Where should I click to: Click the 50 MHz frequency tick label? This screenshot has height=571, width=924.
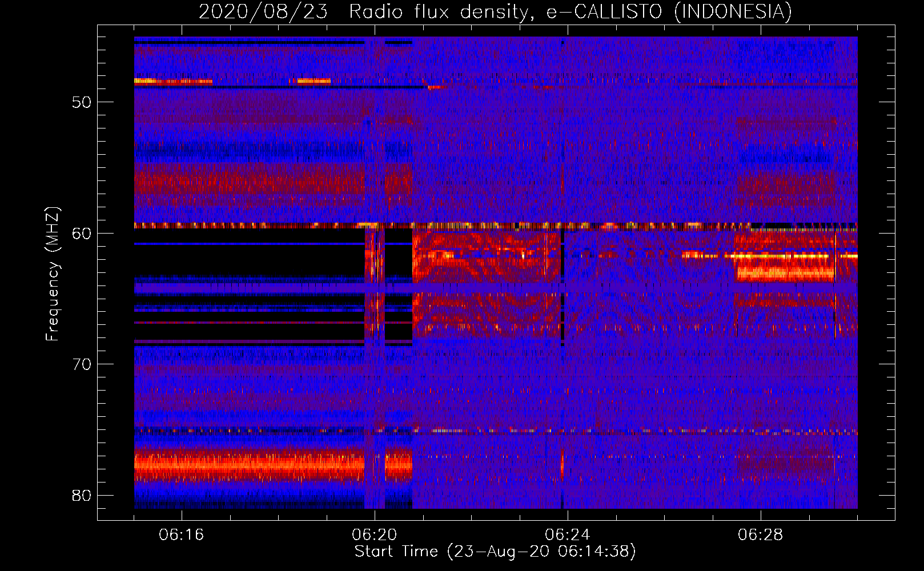[x=82, y=103]
